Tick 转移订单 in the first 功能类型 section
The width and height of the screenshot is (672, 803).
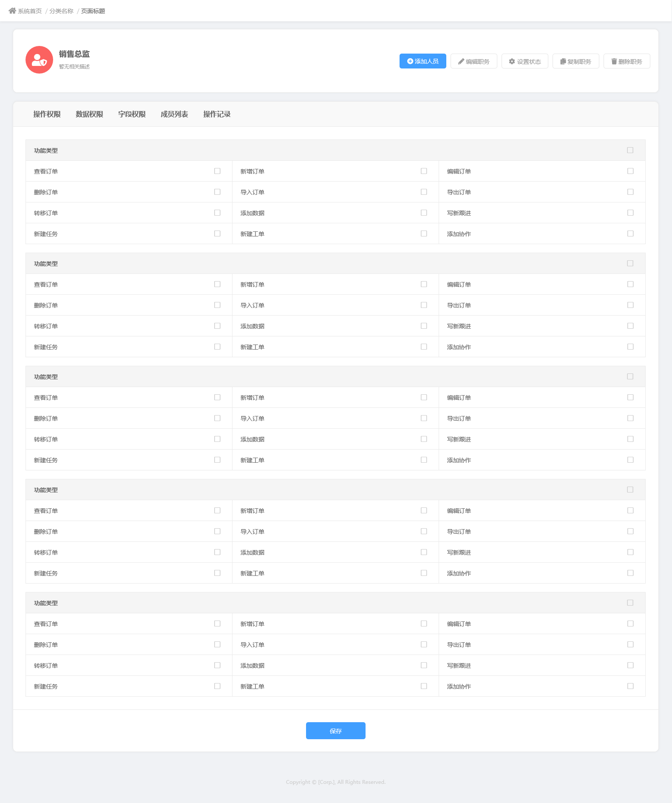tap(217, 213)
